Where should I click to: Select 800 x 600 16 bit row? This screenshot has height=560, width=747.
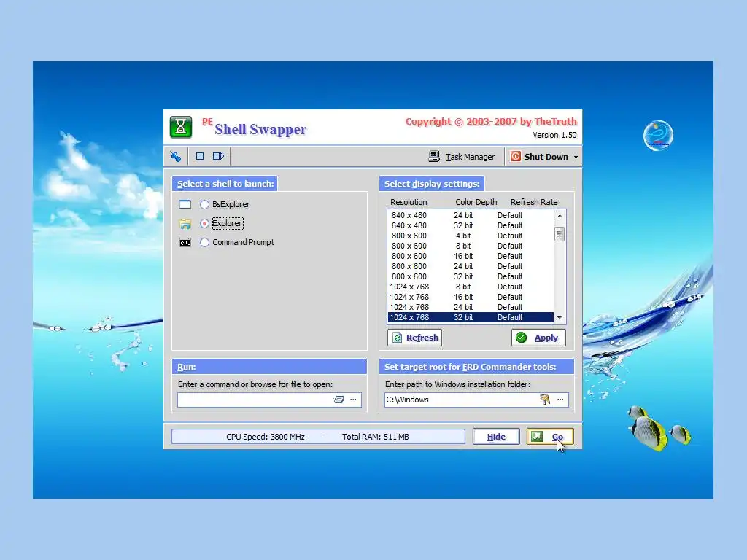471,256
